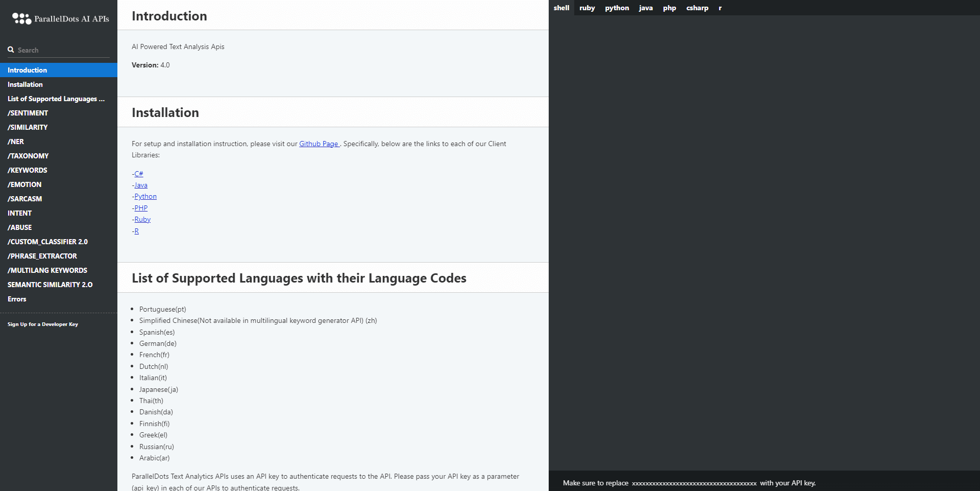980x491 pixels.
Task: Open the C# client library link
Action: [139, 174]
